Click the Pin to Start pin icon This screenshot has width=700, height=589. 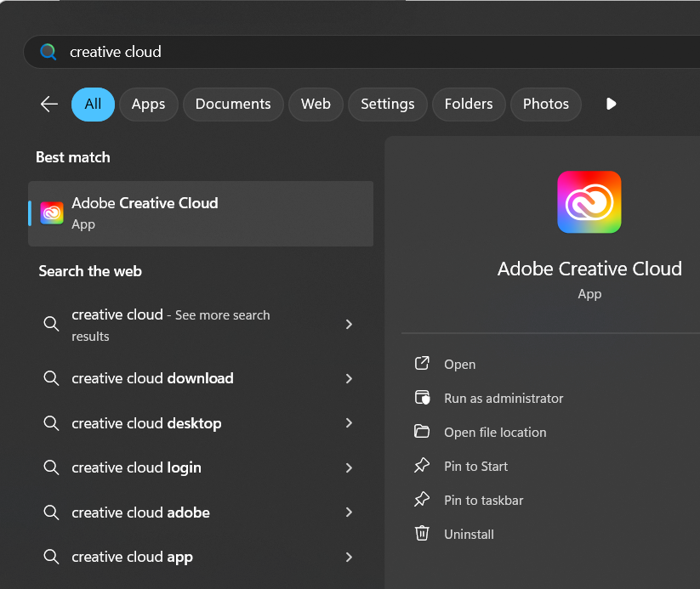point(422,466)
